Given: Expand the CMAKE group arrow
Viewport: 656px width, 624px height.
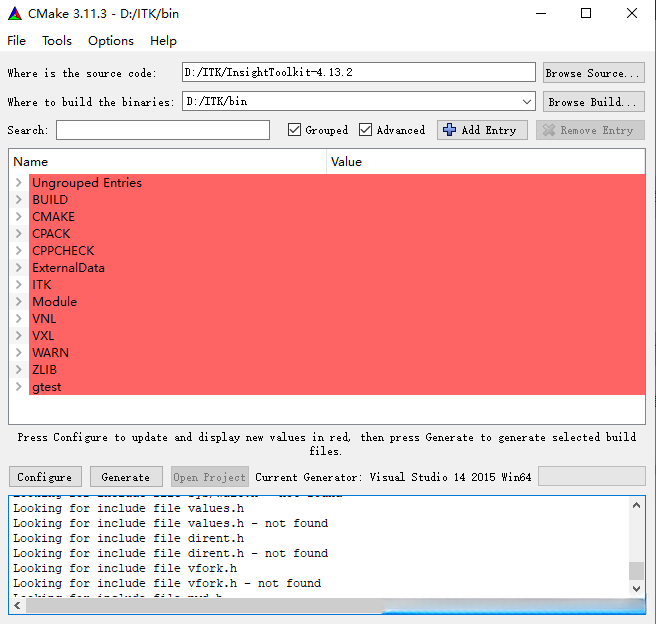Looking at the screenshot, I should tap(18, 216).
